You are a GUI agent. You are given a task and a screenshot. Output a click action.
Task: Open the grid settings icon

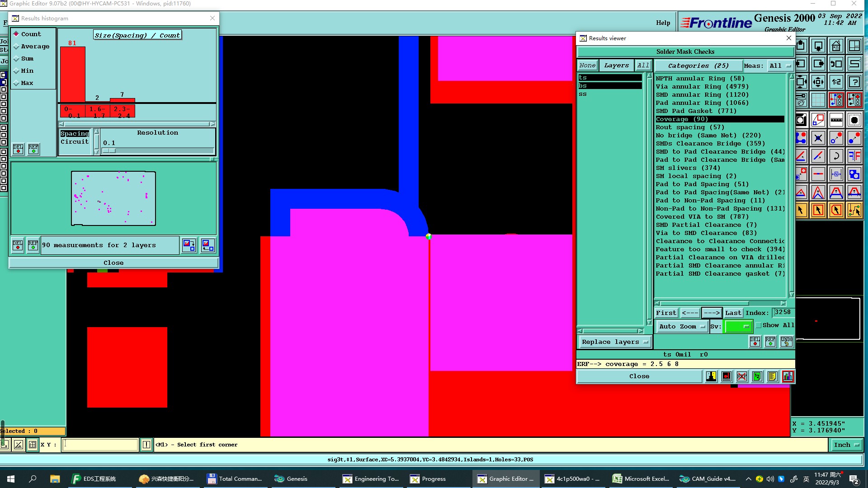[x=818, y=100]
